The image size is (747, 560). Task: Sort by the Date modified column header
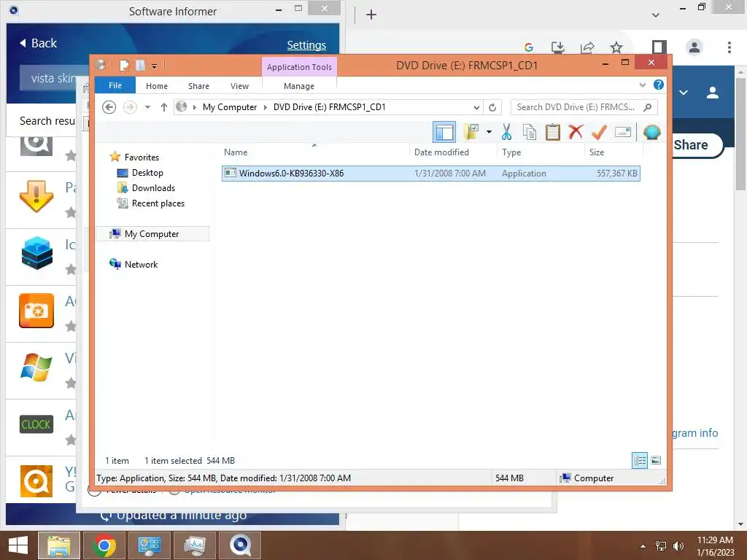453,152
